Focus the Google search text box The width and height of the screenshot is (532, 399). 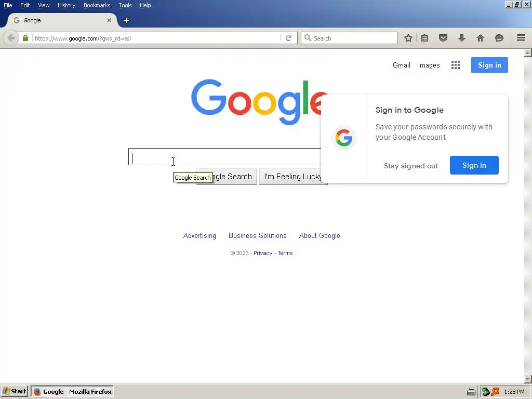(224, 157)
